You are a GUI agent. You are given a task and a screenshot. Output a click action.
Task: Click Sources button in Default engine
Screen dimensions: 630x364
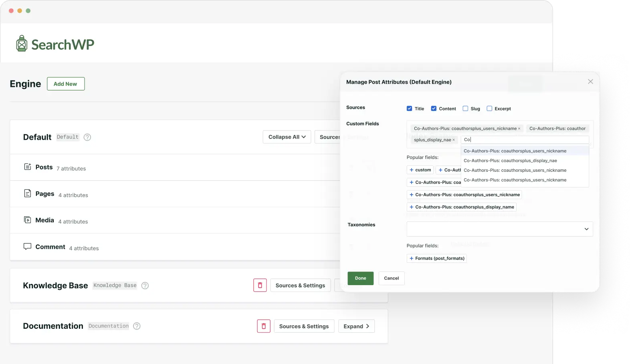coord(328,137)
